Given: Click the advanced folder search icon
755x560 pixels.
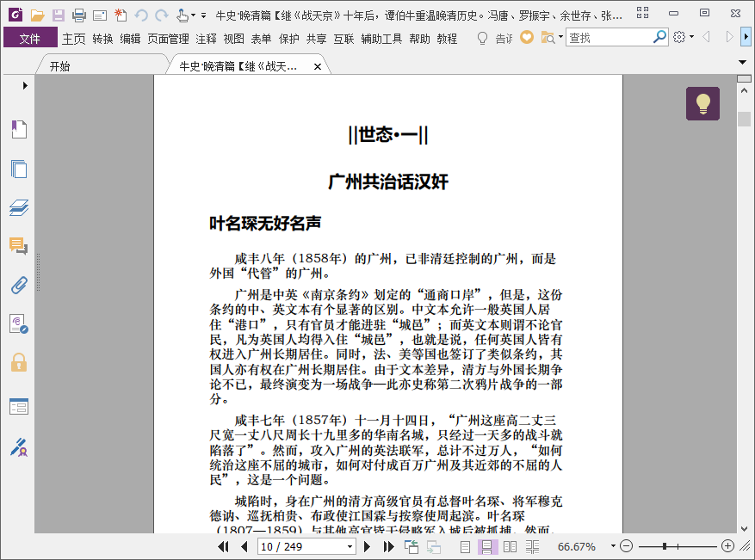Looking at the screenshot, I should coord(548,38).
